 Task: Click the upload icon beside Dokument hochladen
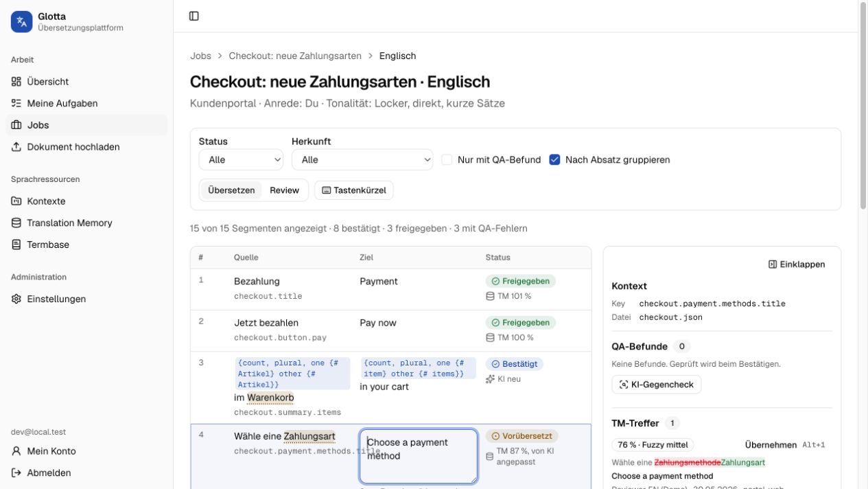pos(16,147)
